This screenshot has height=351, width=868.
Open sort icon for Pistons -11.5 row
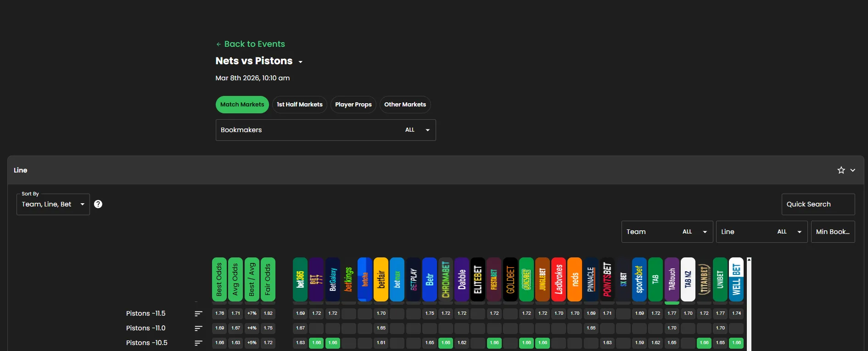[x=198, y=313]
